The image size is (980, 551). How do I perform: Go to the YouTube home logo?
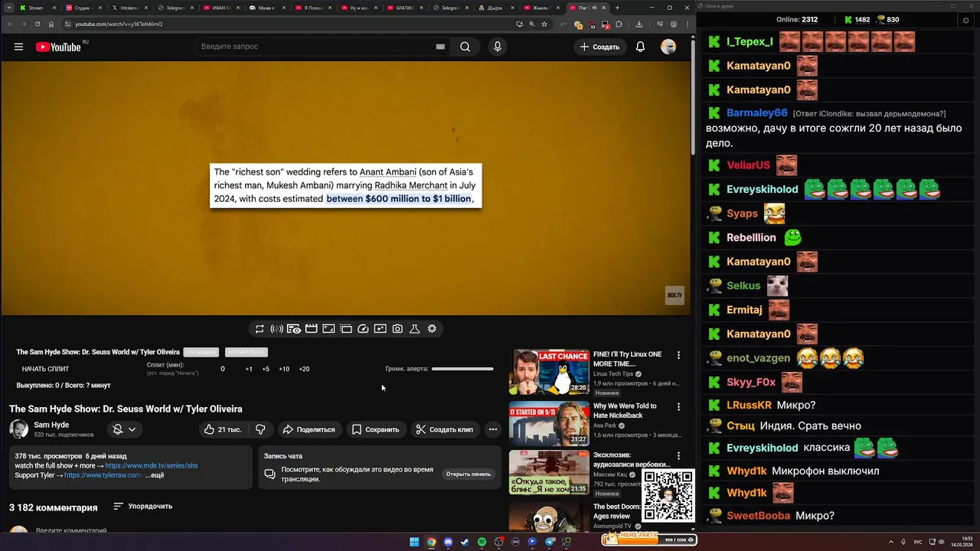coord(58,47)
